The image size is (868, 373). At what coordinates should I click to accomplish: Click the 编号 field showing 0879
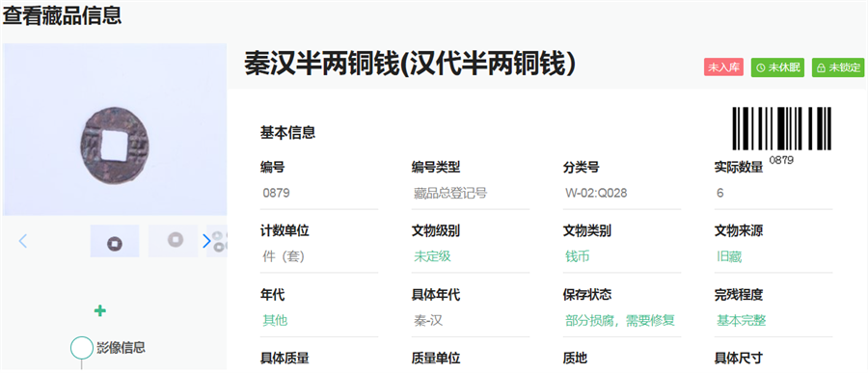tap(319, 193)
